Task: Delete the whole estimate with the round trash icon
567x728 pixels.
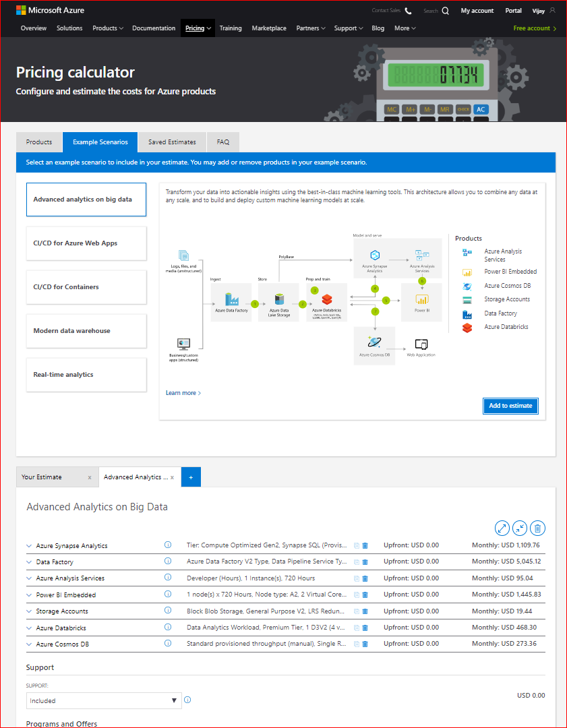Action: click(x=538, y=528)
